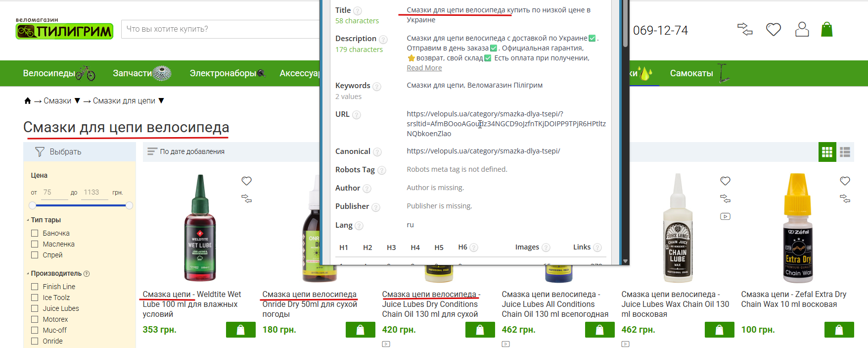Image resolution: width=868 pixels, height=348 pixels.
Task: Enable Juice Lubes manufacturer filter
Action: click(x=35, y=308)
